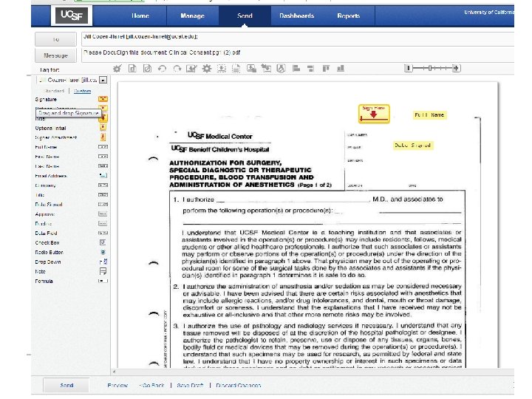This screenshot has height=399, width=532.
Task: Click the zoom in plus button on the slider
Action: coord(457,68)
